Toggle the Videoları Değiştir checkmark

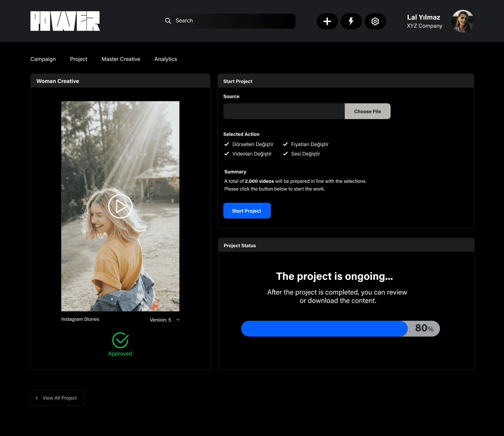click(x=227, y=154)
